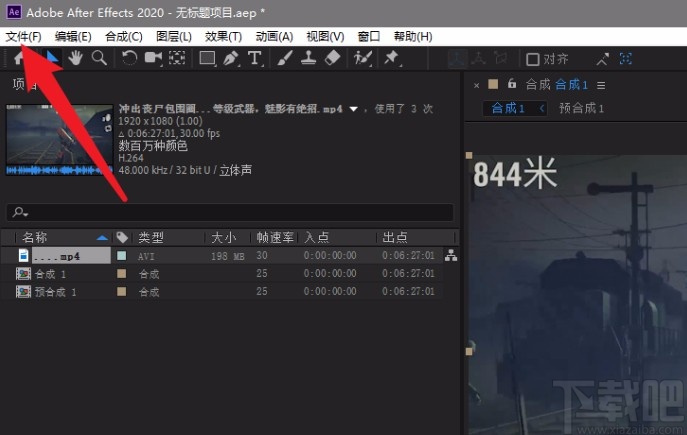Close the composition panel with x
This screenshot has height=435, width=687.
(x=476, y=85)
